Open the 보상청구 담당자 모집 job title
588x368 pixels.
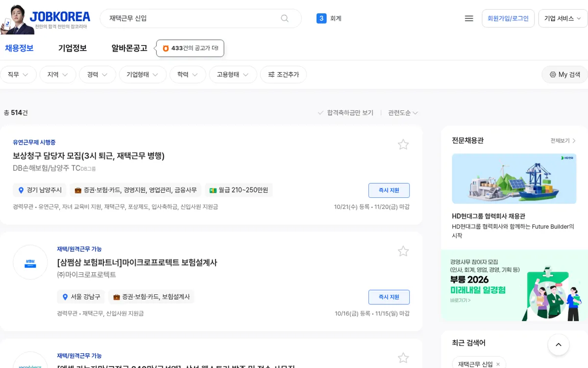[89, 156]
